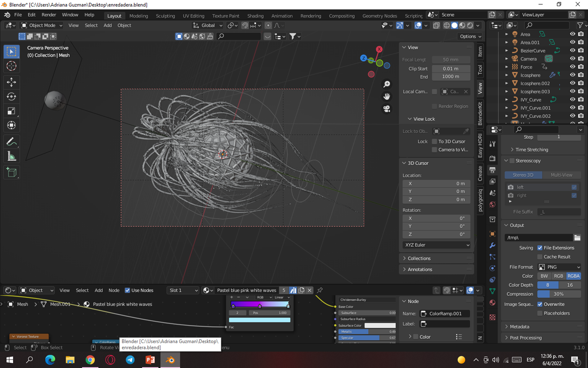Screen dimensions: 588x368
Task: Toggle the File Extensions checkbox
Action: pyautogui.click(x=540, y=248)
